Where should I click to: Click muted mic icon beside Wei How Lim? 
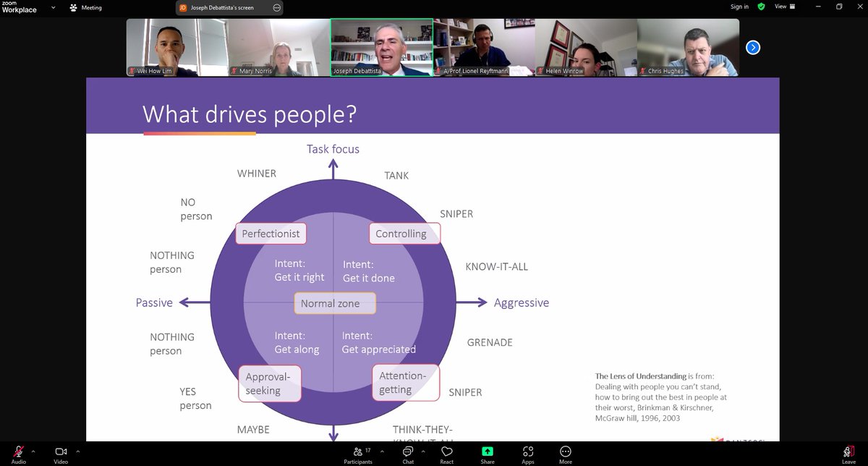click(x=132, y=71)
